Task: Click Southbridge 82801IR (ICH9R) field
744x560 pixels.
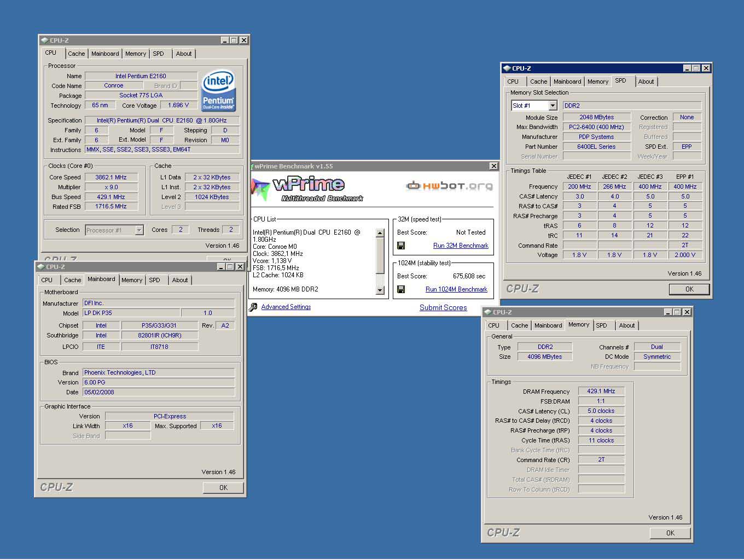Action: [160, 335]
